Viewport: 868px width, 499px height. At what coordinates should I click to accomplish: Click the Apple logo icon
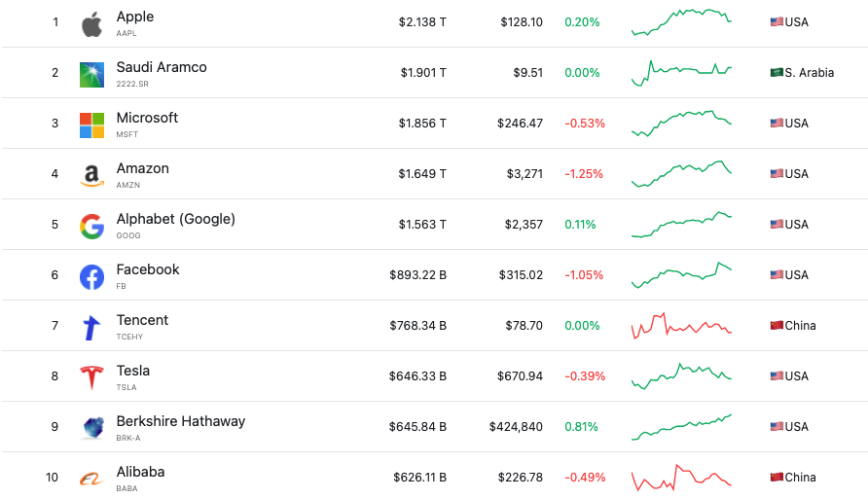(x=91, y=23)
